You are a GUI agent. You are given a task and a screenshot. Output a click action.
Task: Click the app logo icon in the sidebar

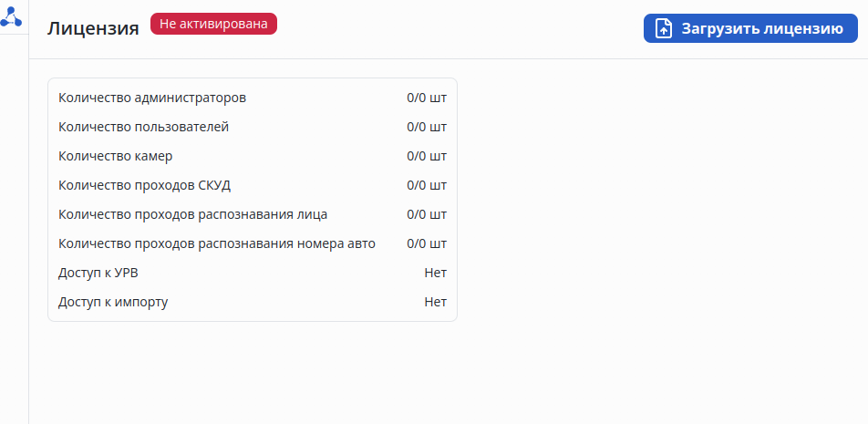[x=11, y=16]
